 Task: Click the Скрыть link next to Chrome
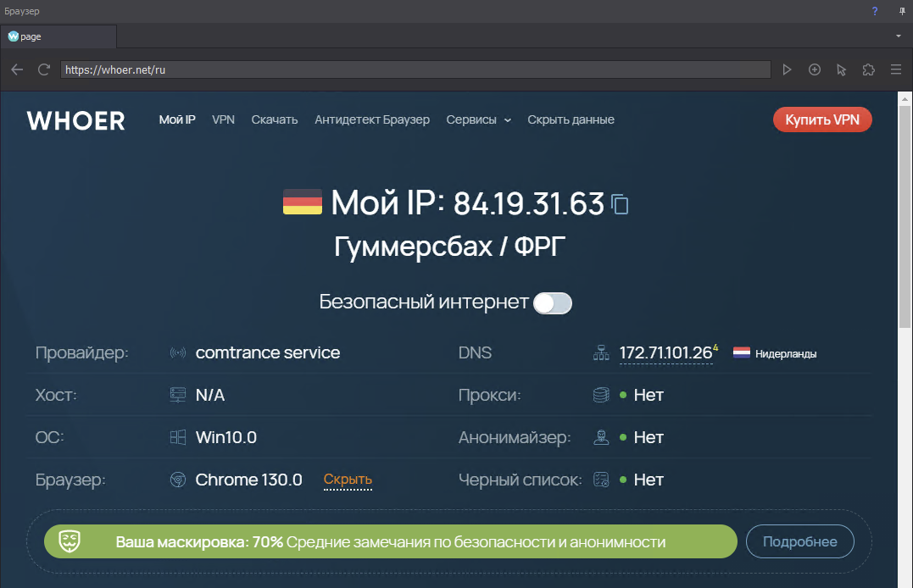pos(348,480)
